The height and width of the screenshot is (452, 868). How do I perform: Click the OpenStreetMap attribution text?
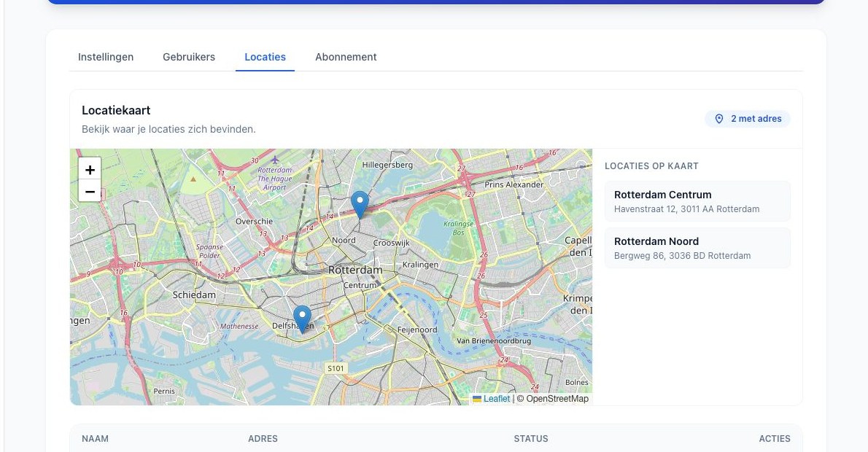point(557,398)
